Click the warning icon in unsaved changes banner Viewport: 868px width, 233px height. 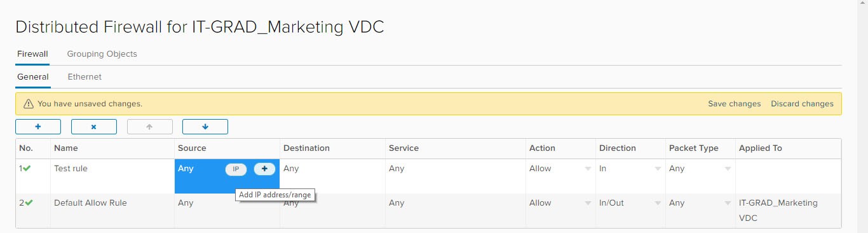tap(28, 104)
